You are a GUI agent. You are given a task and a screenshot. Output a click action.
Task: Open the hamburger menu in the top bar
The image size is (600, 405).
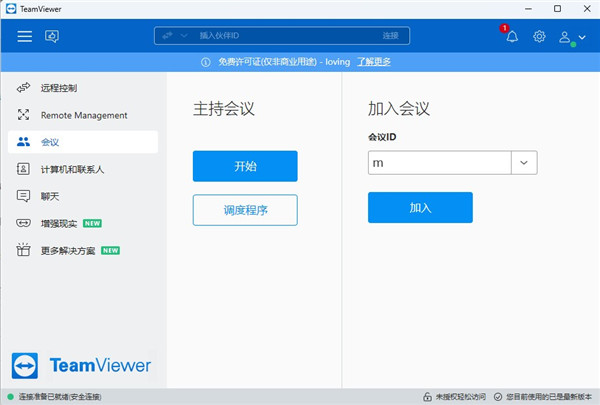pos(24,36)
